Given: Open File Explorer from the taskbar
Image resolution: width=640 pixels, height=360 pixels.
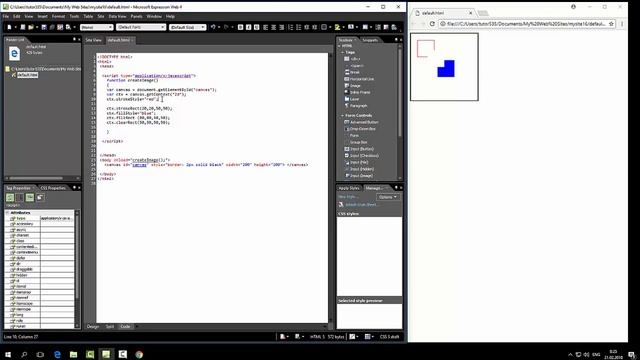Looking at the screenshot, I should [73, 354].
